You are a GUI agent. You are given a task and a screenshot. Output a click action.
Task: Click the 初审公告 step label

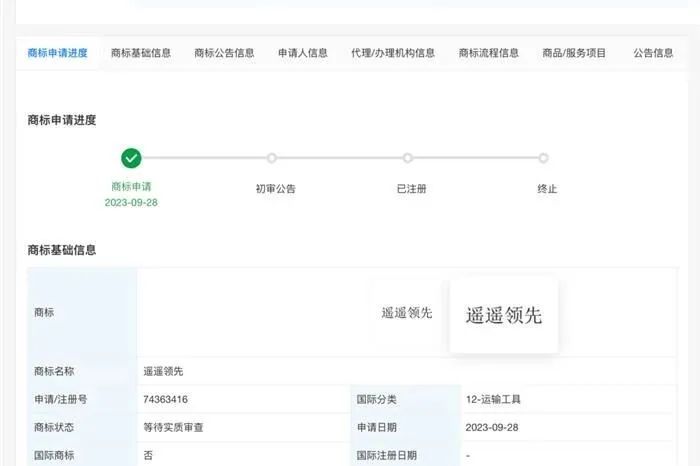coord(275,189)
